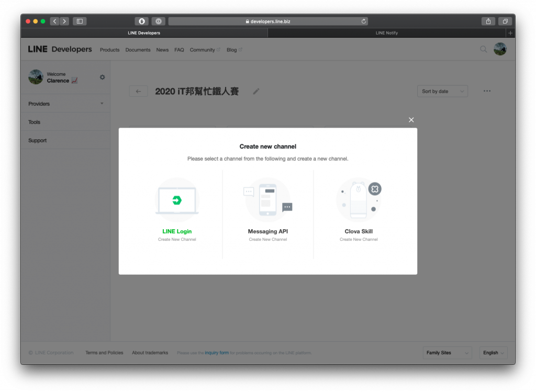Select the LINE Login laptop icon
The width and height of the screenshot is (536, 392).
(177, 200)
